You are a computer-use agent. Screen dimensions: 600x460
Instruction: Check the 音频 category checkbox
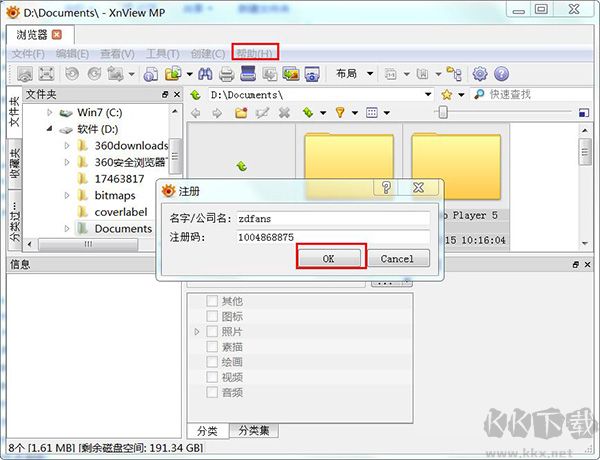(212, 392)
